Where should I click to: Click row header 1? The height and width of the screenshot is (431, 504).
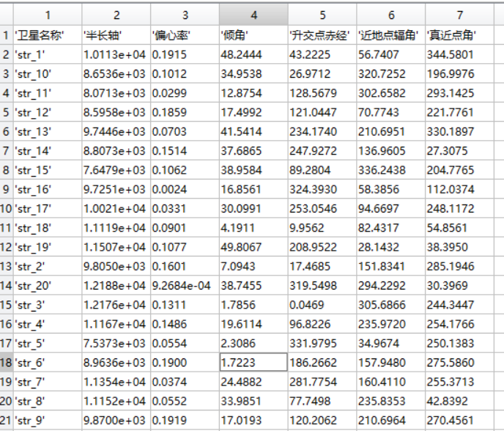pyautogui.click(x=7, y=35)
